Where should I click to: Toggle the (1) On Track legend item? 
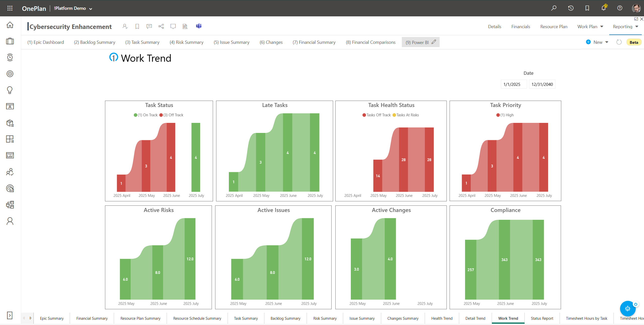click(x=146, y=115)
